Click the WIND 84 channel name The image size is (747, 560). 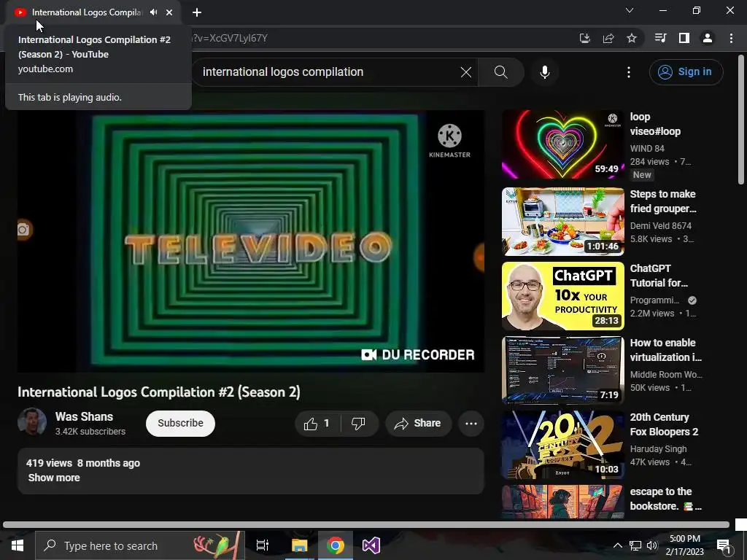click(647, 149)
